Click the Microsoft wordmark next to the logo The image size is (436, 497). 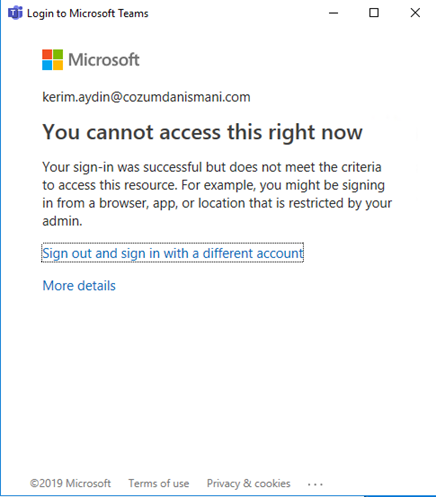(x=104, y=60)
